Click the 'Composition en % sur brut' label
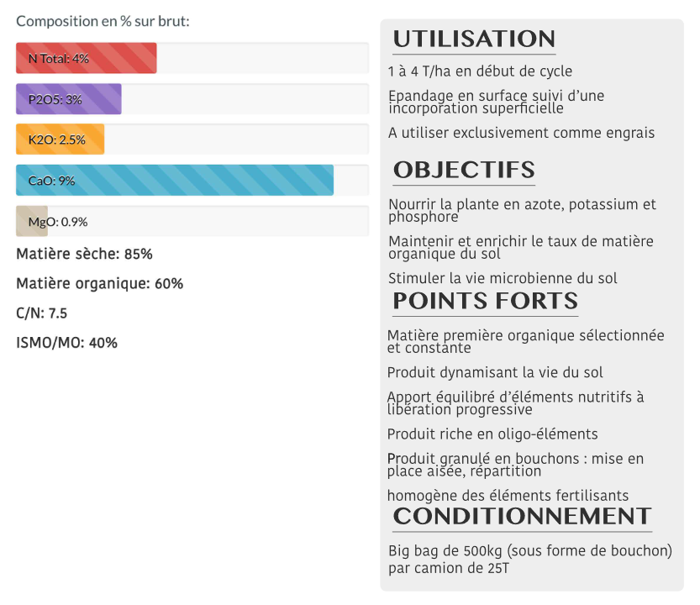Viewport: 700px width, 605px height. 103,20
